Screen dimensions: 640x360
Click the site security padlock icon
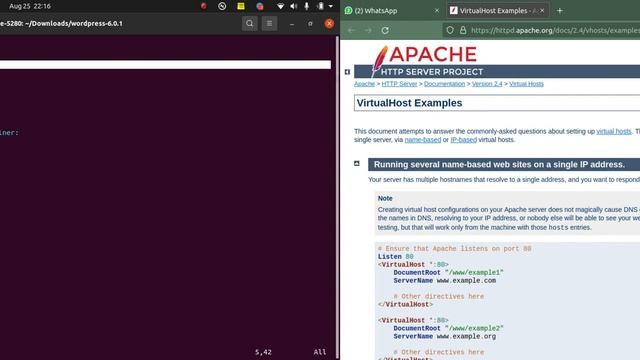click(463, 30)
